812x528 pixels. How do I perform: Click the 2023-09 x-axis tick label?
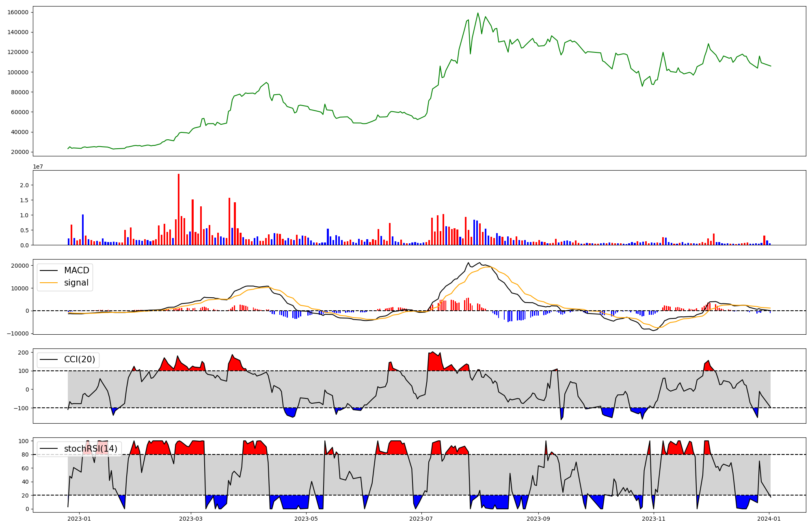538,519
